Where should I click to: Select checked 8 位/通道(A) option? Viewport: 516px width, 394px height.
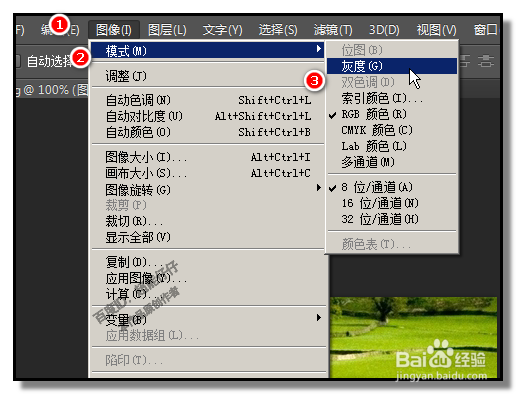[x=392, y=187]
